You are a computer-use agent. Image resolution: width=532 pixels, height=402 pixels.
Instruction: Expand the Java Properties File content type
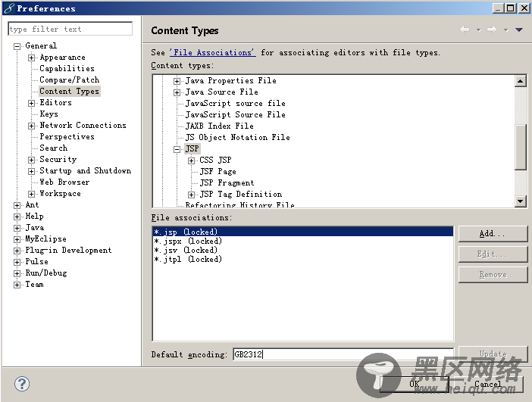(x=177, y=81)
